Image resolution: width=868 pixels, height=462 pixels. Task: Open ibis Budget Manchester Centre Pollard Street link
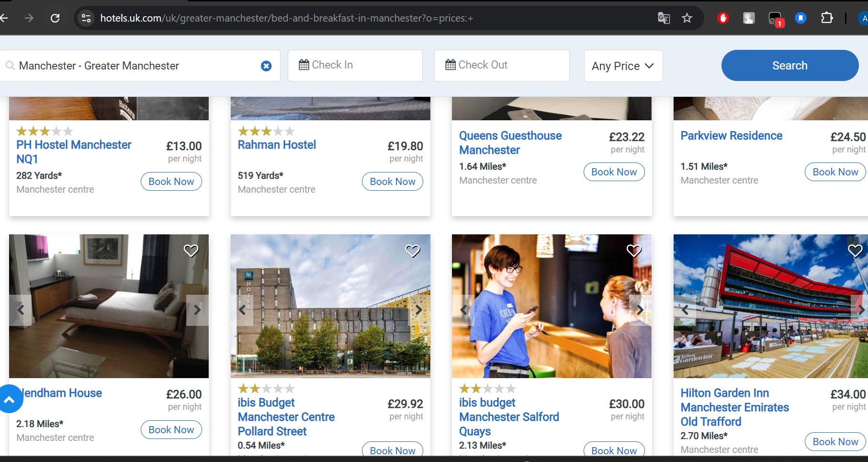[286, 417]
